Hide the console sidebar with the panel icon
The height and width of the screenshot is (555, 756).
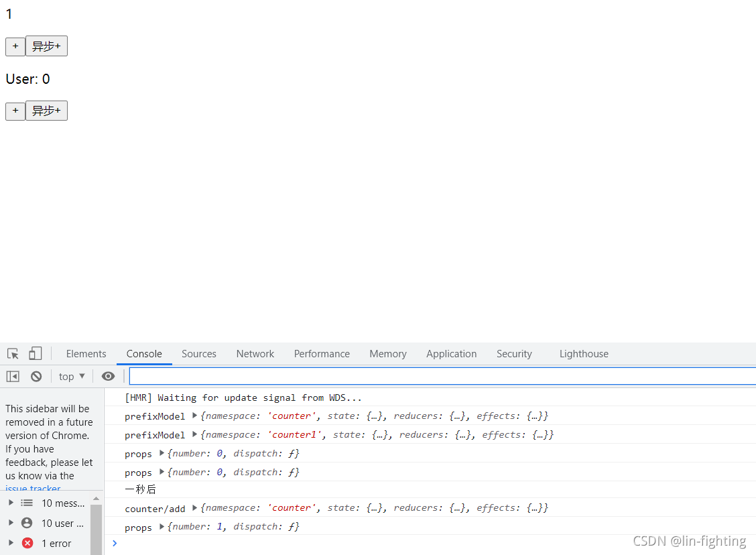point(13,376)
